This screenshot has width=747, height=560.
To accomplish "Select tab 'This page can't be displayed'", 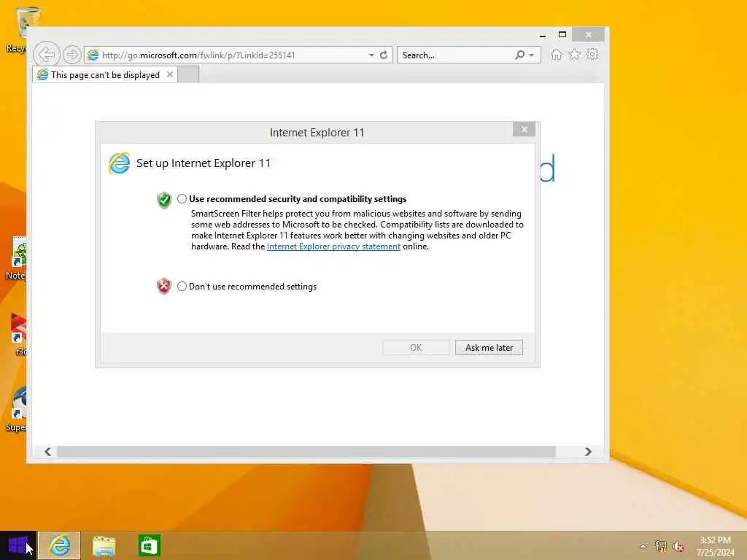I will (x=105, y=75).
